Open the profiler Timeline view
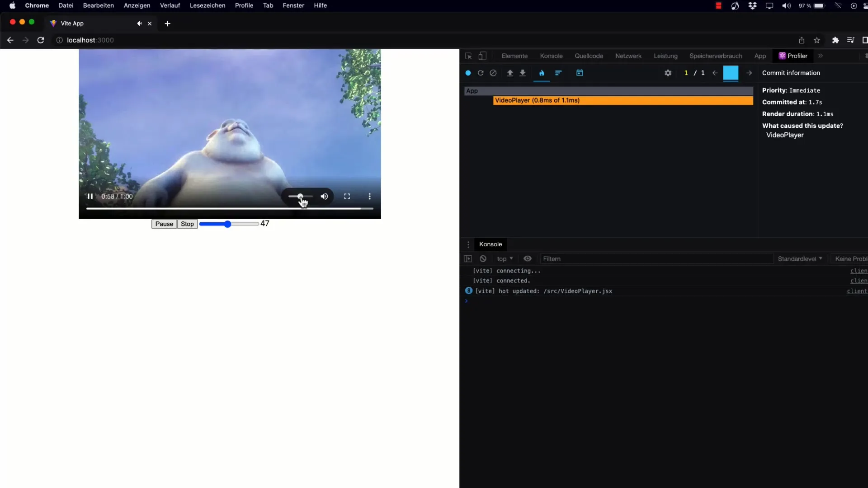The height and width of the screenshot is (488, 868). [580, 73]
